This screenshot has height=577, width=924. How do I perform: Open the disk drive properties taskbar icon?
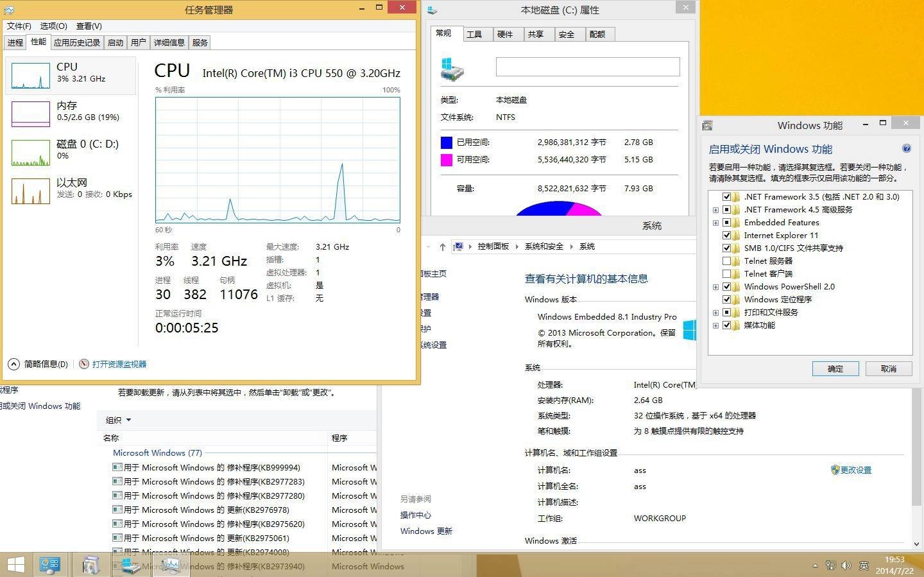(131, 565)
